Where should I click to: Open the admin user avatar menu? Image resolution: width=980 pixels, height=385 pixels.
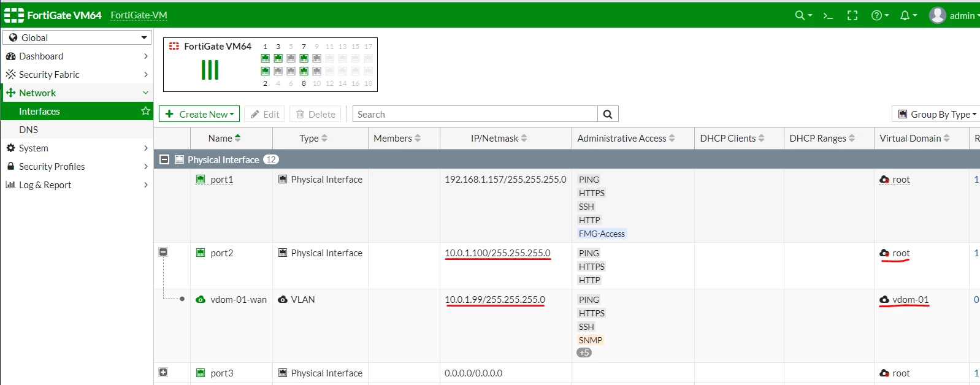point(954,15)
